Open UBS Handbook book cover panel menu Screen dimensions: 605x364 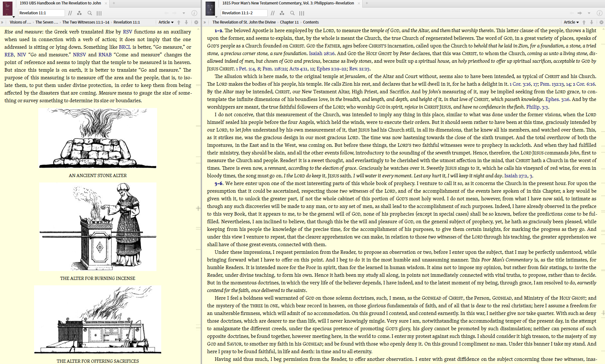8,9
